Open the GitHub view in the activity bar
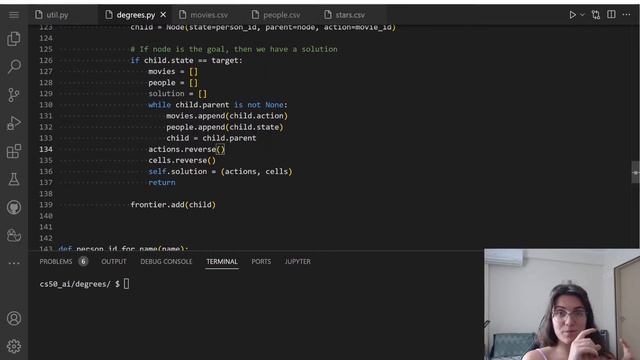The height and width of the screenshot is (360, 640). pyautogui.click(x=14, y=207)
